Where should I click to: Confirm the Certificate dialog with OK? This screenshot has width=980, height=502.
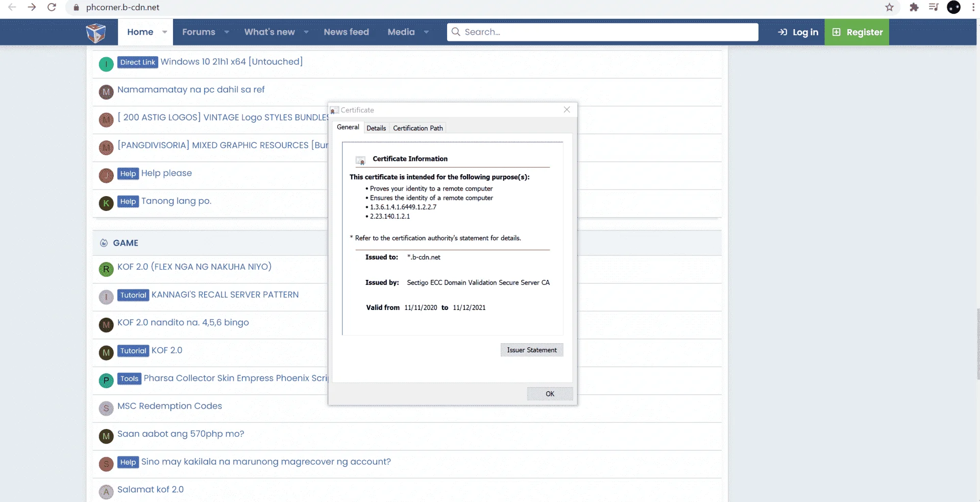tap(550, 394)
